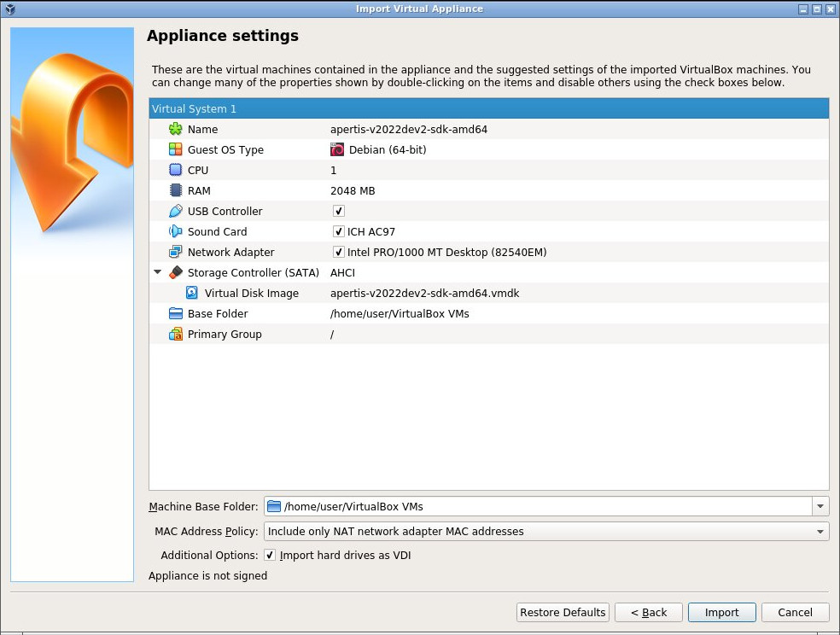This screenshot has width=840, height=635.
Task: Open the MAC Address Policy dropdown
Action: click(546, 531)
